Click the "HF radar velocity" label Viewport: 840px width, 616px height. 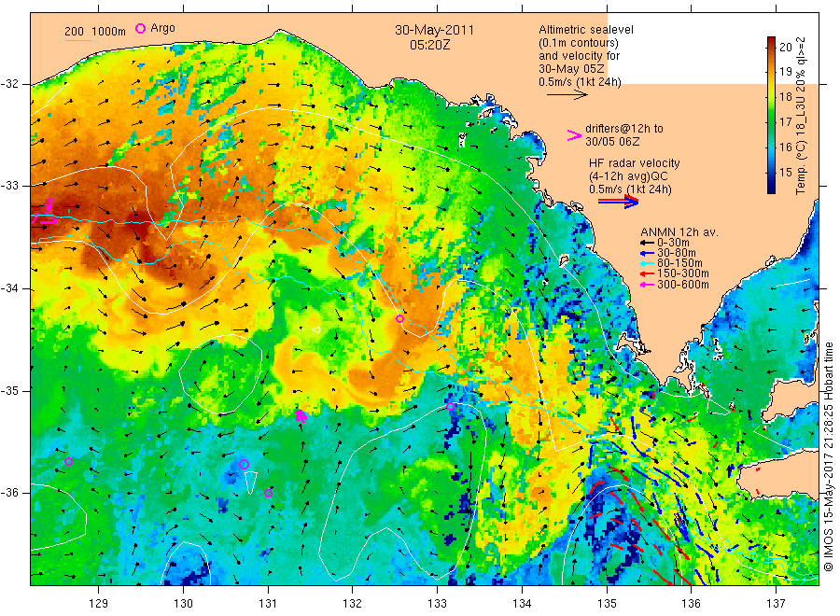pos(635,162)
